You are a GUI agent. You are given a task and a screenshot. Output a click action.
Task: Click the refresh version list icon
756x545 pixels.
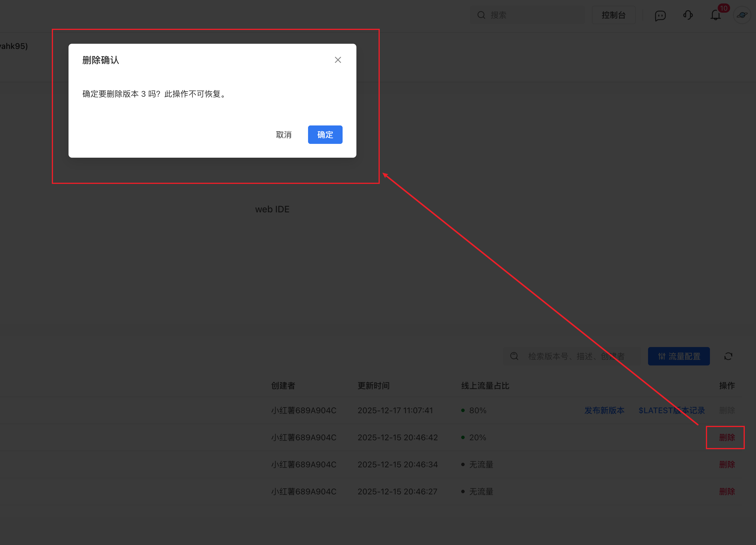coord(728,357)
